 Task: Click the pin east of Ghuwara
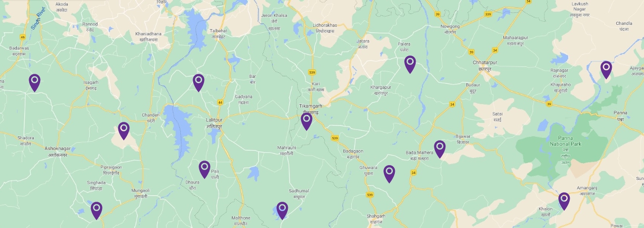(x=389, y=174)
